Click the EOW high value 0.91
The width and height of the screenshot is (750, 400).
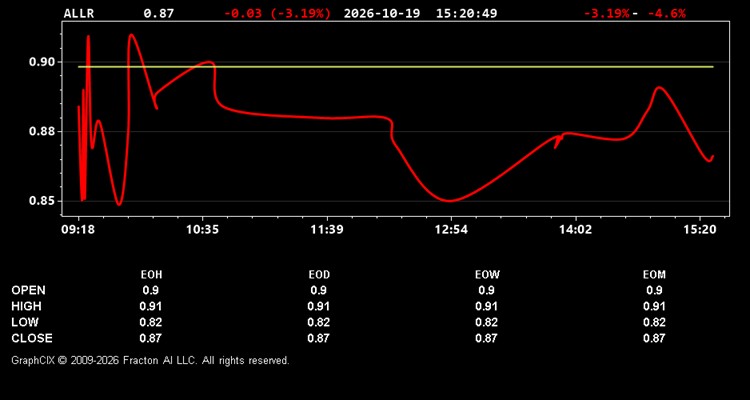click(486, 306)
